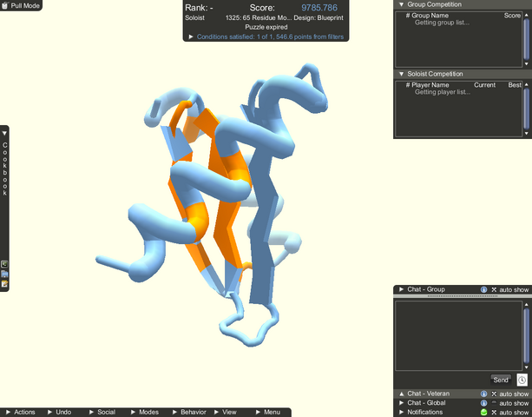This screenshot has height=417, width=532.
Task: Click the info icon for Chat - Global
Action: 483,403
